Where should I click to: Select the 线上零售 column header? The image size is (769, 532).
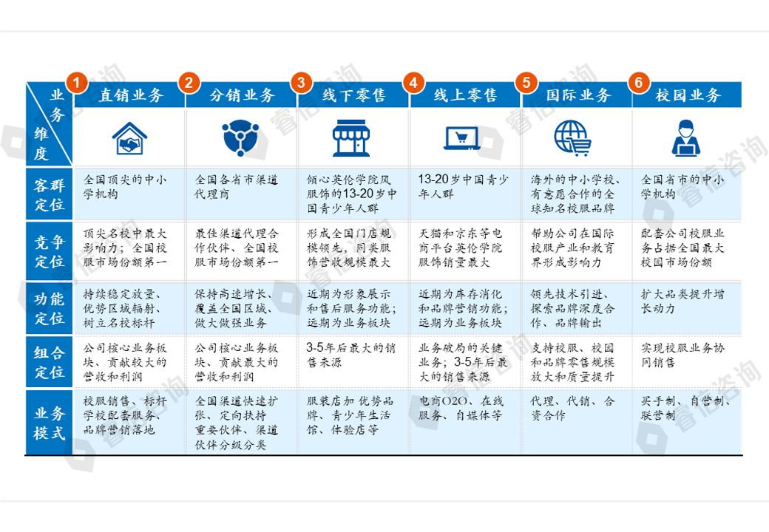[x=465, y=95]
